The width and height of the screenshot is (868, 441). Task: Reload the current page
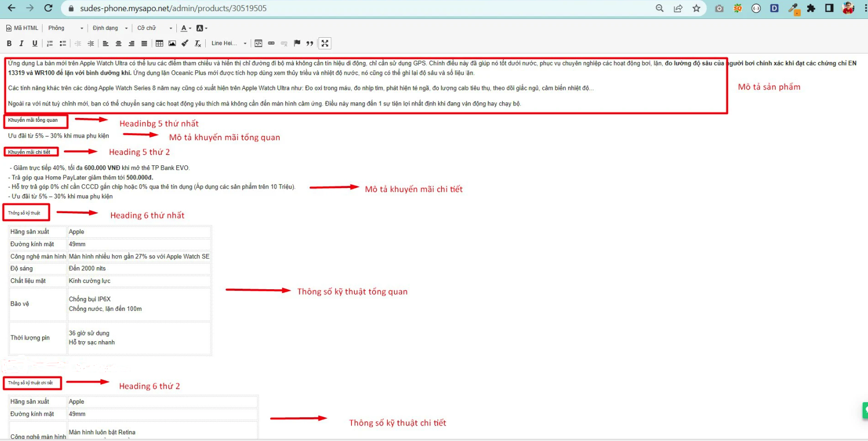click(x=48, y=8)
